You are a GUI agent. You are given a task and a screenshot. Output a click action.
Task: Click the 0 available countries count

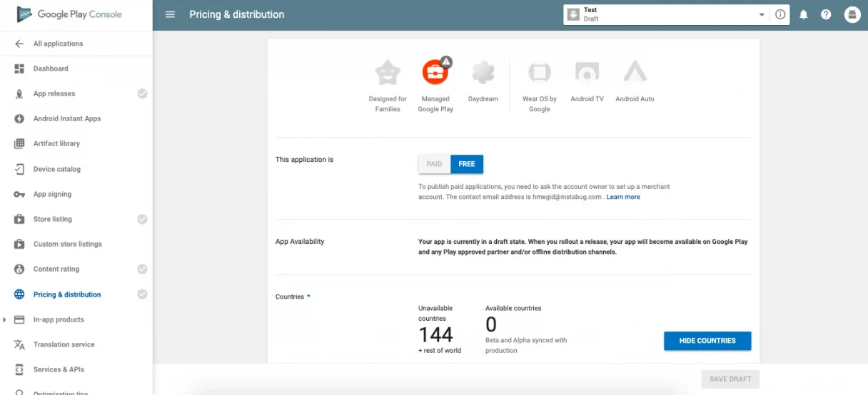pos(491,324)
